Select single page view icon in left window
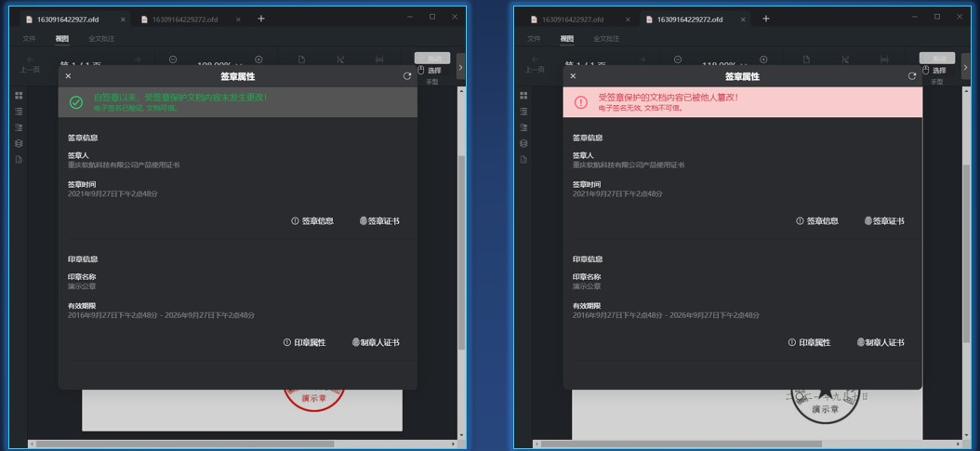 point(301,60)
